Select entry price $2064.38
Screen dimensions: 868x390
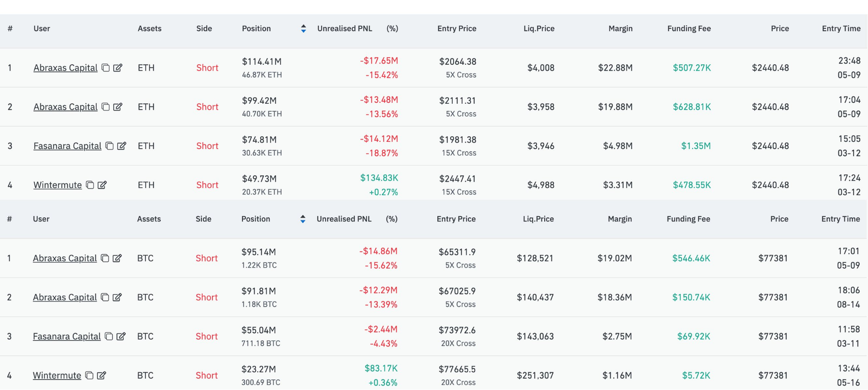pyautogui.click(x=458, y=62)
